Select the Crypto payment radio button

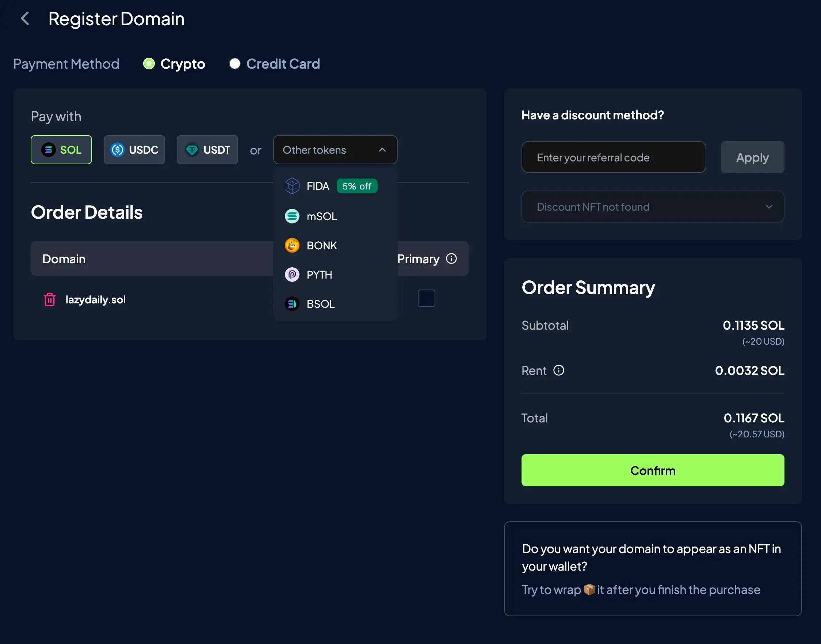(149, 64)
